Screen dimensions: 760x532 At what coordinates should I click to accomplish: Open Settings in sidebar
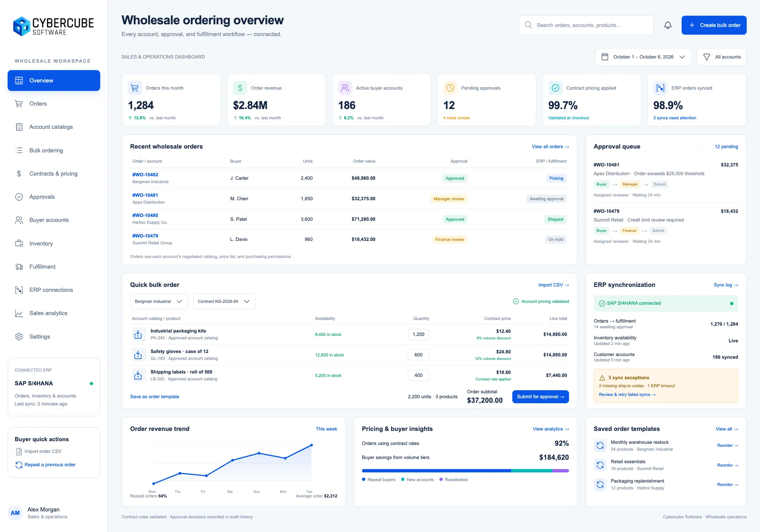pos(54,337)
